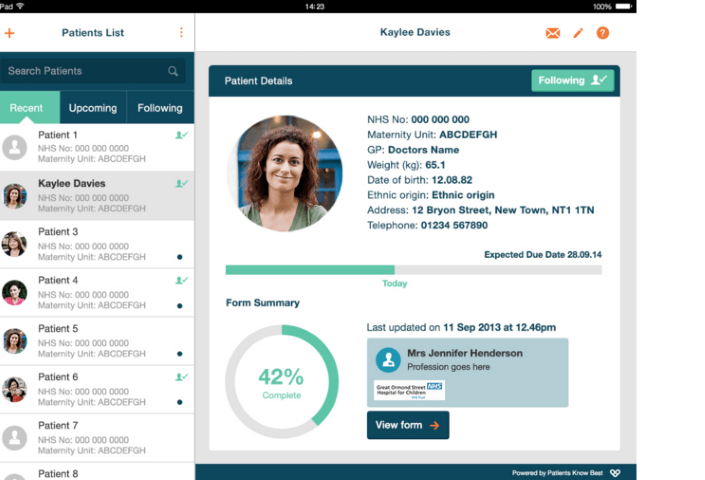Click Patient 4 following checkmark icon
The width and height of the screenshot is (705, 480).
181,280
